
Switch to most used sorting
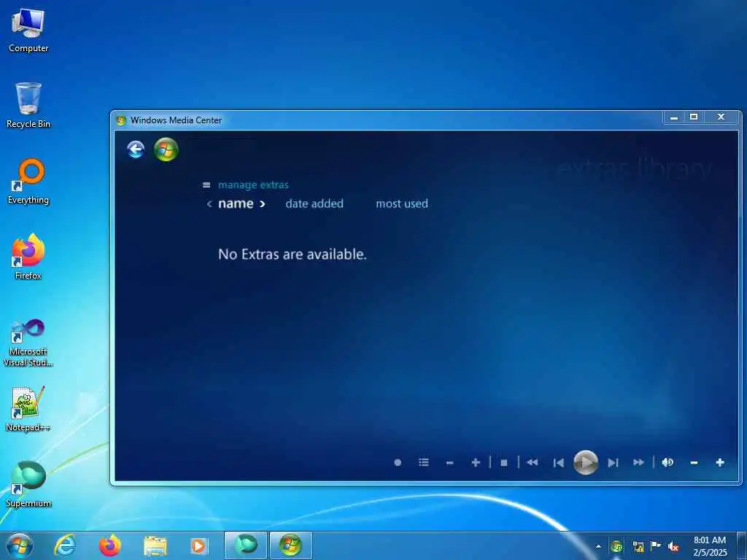(402, 203)
